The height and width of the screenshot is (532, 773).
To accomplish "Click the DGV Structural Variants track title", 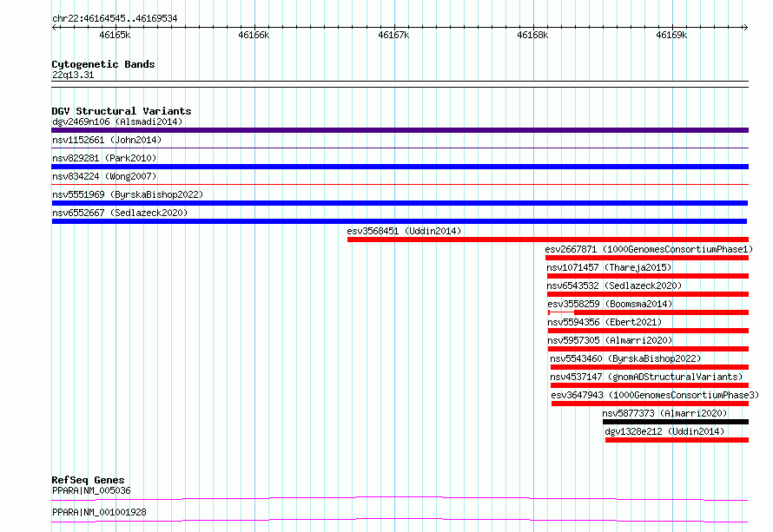I will (x=122, y=111).
